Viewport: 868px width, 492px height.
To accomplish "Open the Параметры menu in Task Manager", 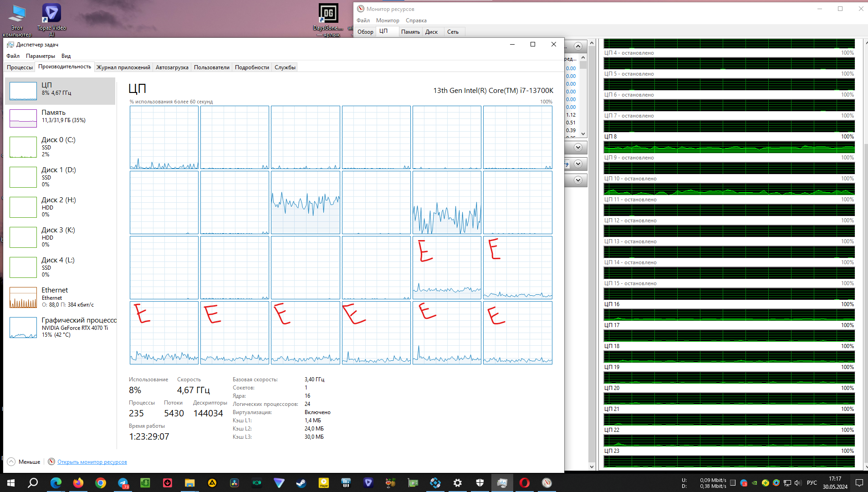I will coord(41,56).
